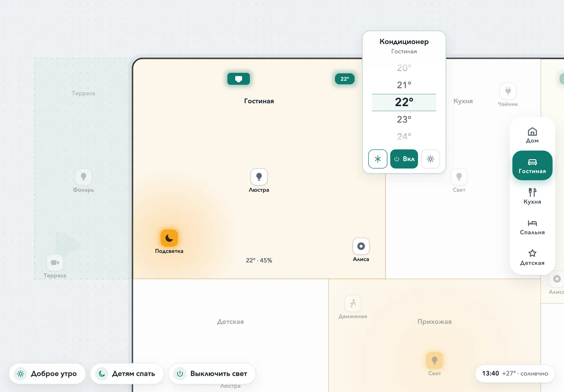564x392 pixels.
Task: Choose 20° in the temperature picker
Action: point(404,68)
